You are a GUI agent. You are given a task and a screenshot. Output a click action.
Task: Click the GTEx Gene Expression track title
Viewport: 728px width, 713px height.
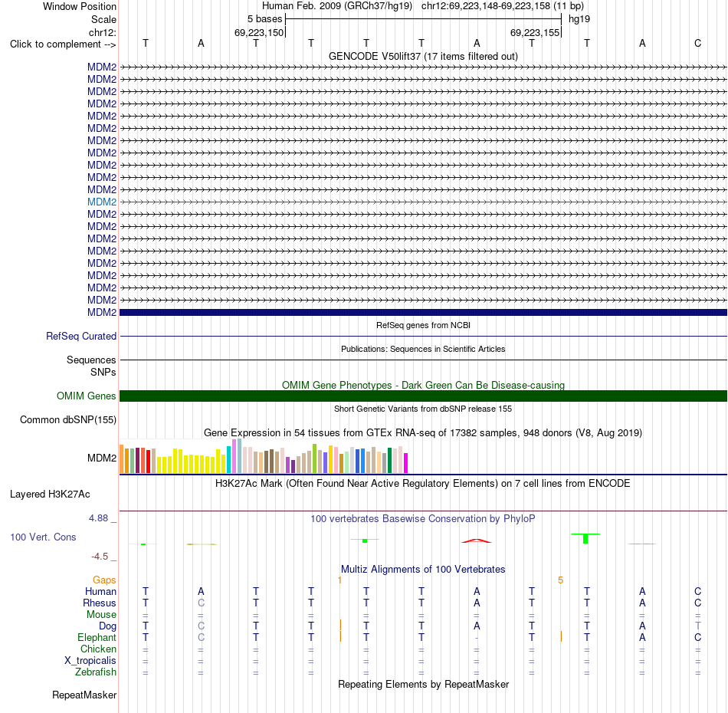pos(423,433)
